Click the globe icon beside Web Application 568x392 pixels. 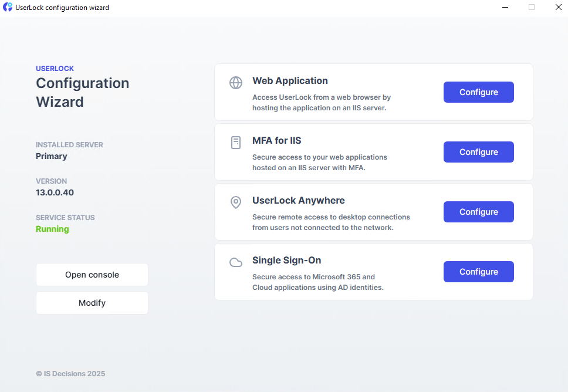(236, 83)
